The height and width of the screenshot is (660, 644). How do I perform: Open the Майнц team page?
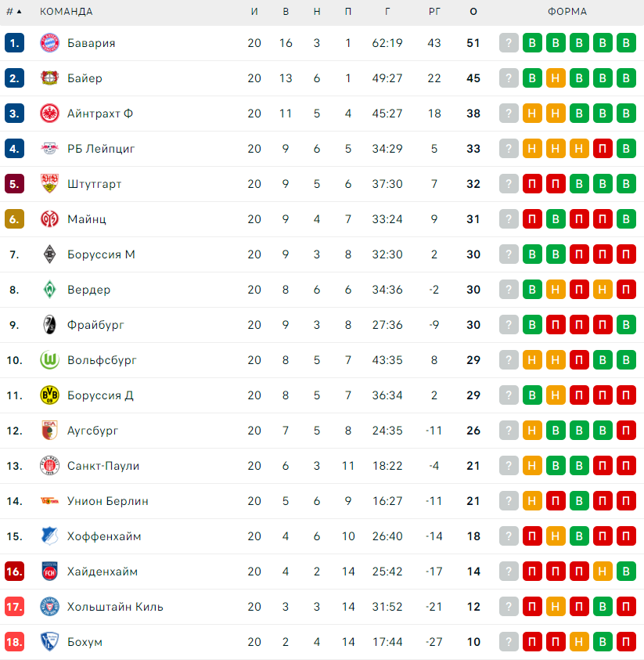86,219
